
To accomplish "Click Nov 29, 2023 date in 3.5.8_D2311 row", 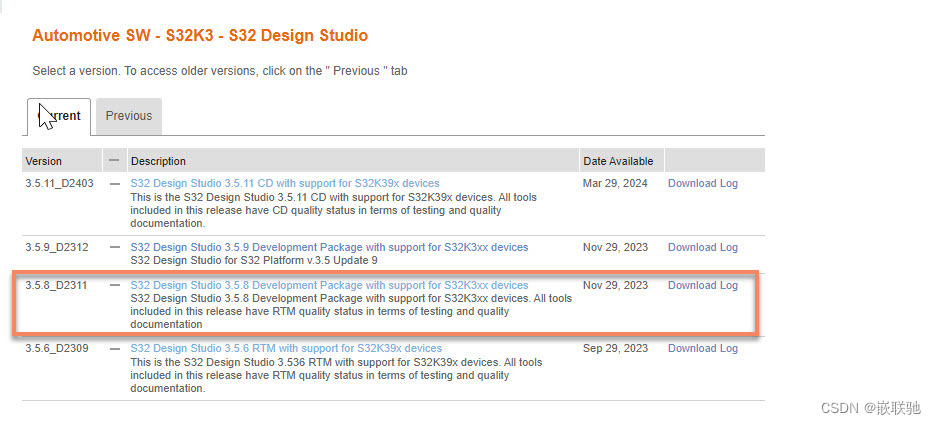I will coord(615,285).
